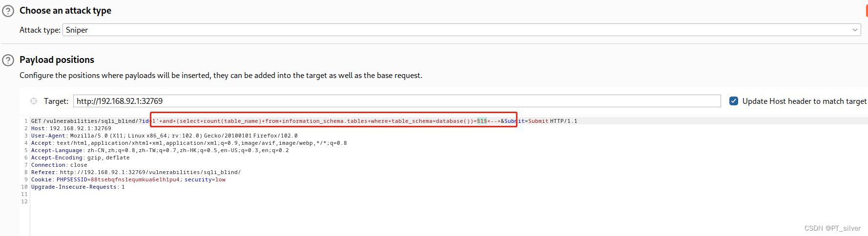The height and width of the screenshot is (236, 868).
Task: Click line number 12 in the gutter
Action: [x=24, y=201]
